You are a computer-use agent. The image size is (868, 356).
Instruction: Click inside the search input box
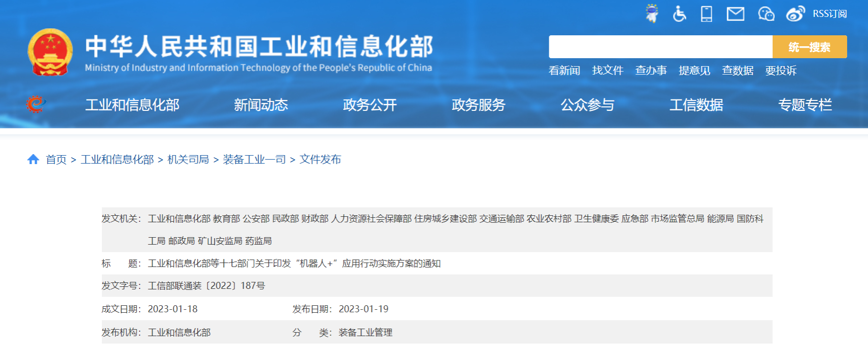click(x=660, y=47)
